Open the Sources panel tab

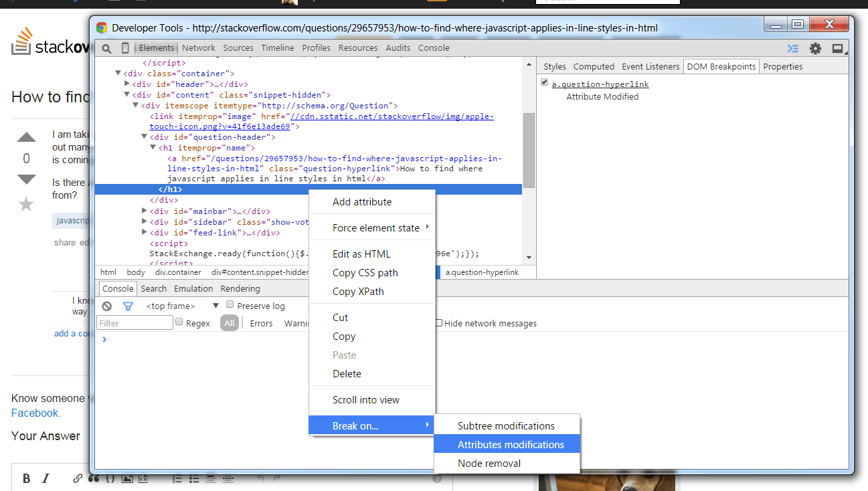click(238, 48)
